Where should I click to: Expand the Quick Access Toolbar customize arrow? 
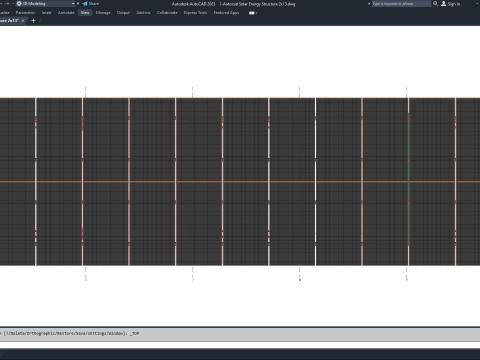tap(78, 4)
